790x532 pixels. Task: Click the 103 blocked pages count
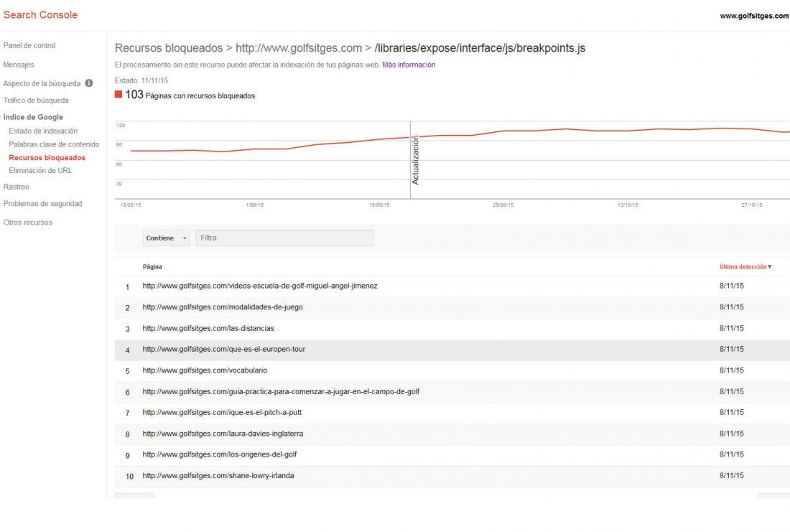pyautogui.click(x=134, y=94)
